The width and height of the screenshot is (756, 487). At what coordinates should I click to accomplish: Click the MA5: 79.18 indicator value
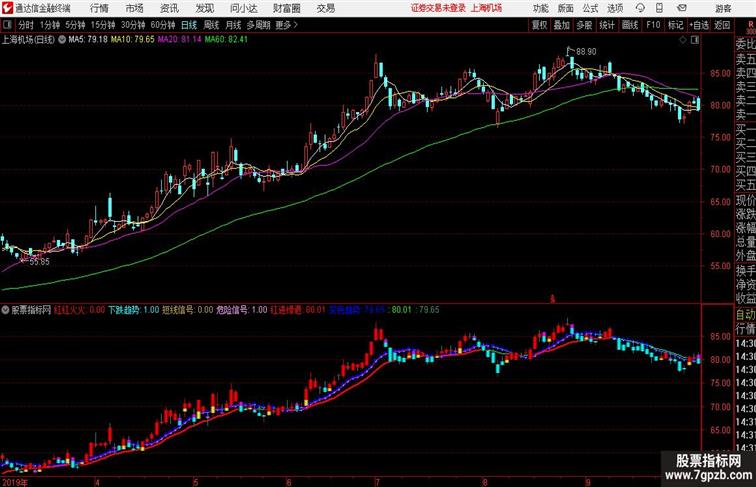click(88, 40)
